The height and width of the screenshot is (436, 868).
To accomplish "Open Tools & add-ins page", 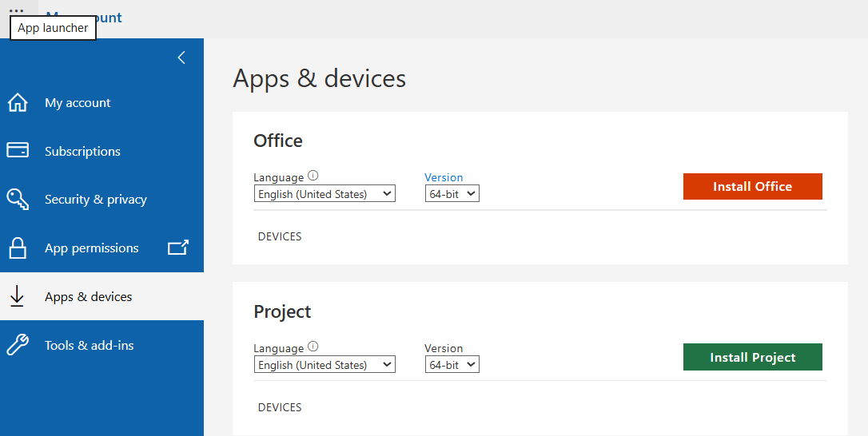I will [x=102, y=345].
